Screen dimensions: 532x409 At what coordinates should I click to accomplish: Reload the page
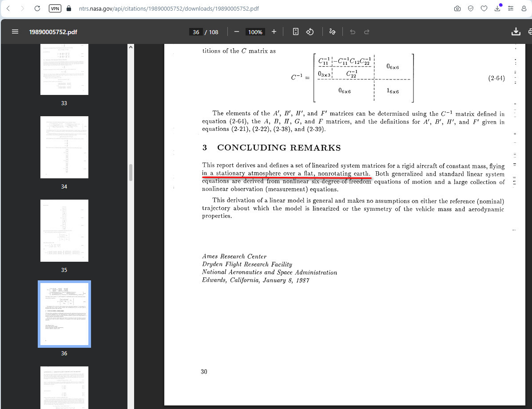pyautogui.click(x=37, y=8)
